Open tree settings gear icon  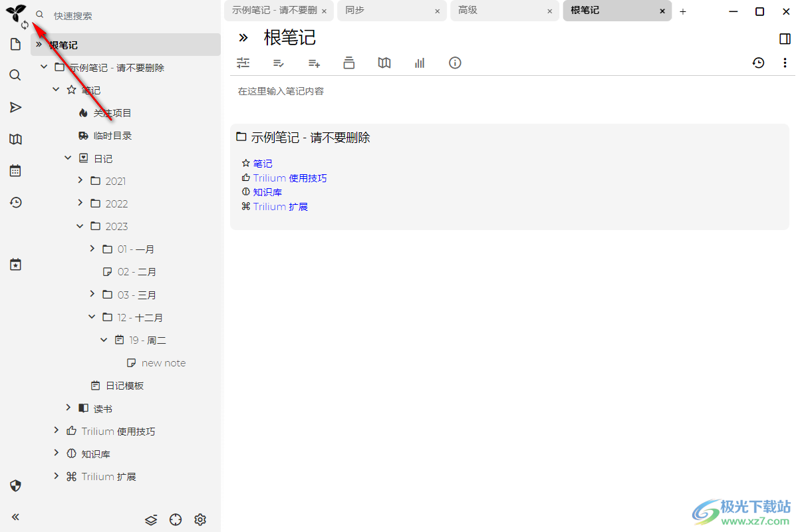coord(200,519)
